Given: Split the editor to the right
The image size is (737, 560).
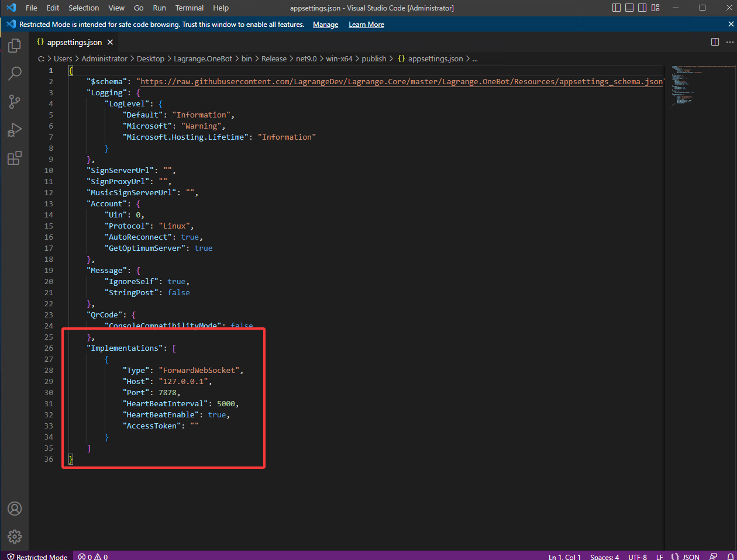Looking at the screenshot, I should [715, 42].
